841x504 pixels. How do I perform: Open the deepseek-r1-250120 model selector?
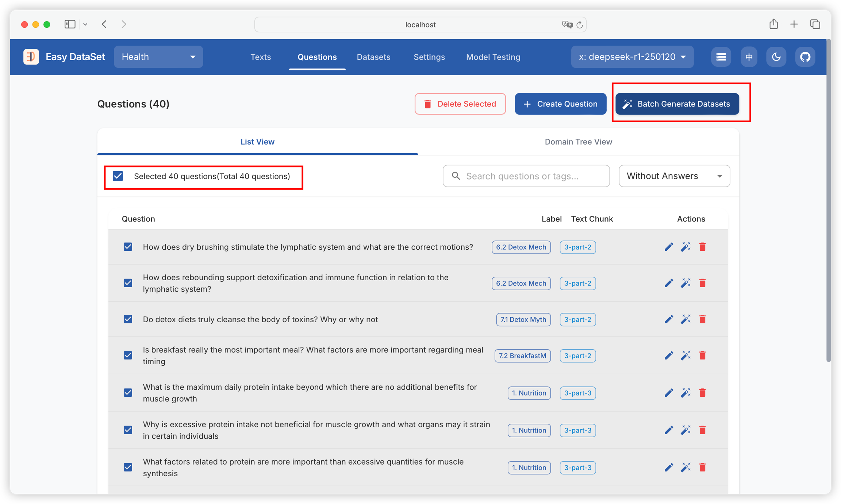632,57
